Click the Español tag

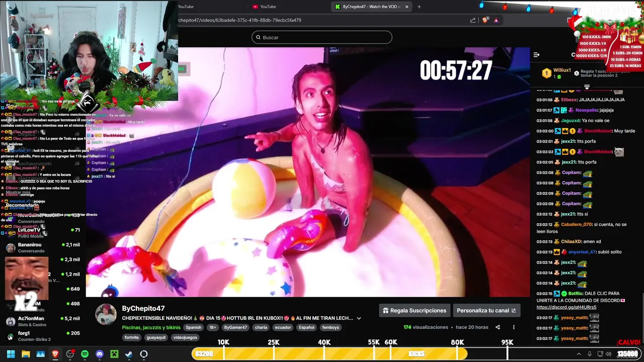[306, 327]
